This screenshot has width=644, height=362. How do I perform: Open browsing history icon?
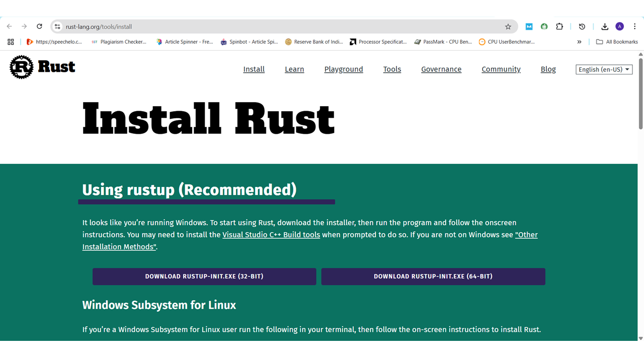[582, 27]
